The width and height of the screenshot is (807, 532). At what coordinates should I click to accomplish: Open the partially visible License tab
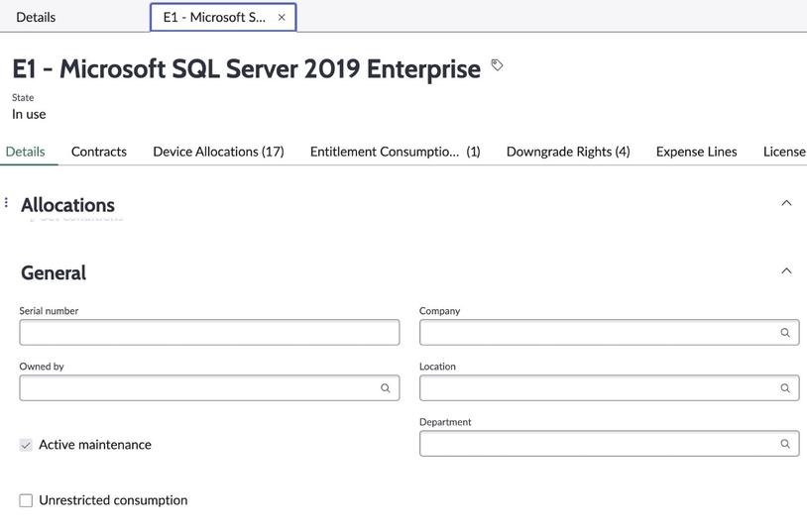coord(784,152)
